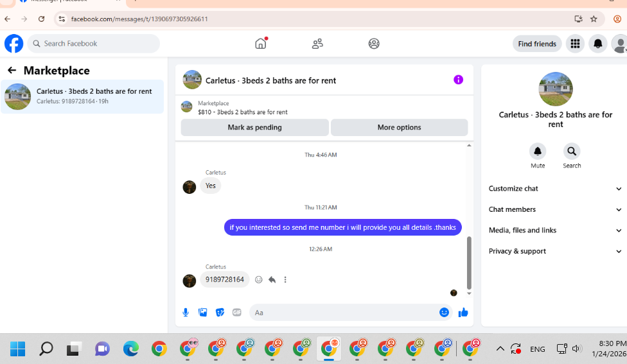Image resolution: width=627 pixels, height=364 pixels.
Task: Choose a sticker
Action: 220,313
